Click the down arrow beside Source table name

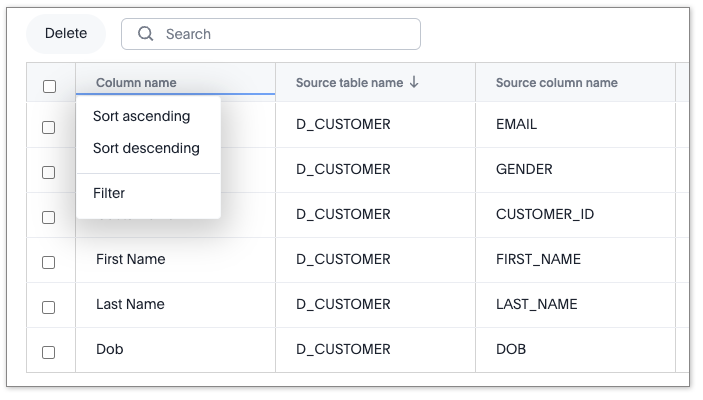click(x=414, y=83)
